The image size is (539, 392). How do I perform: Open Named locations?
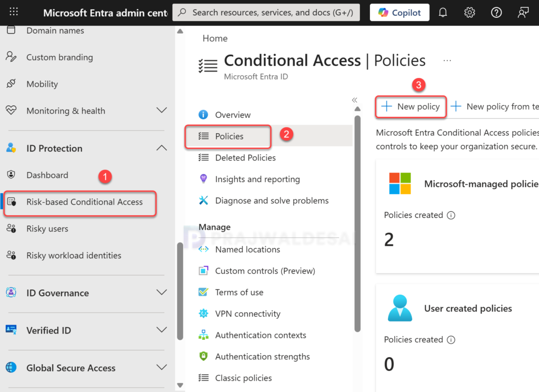(x=247, y=249)
